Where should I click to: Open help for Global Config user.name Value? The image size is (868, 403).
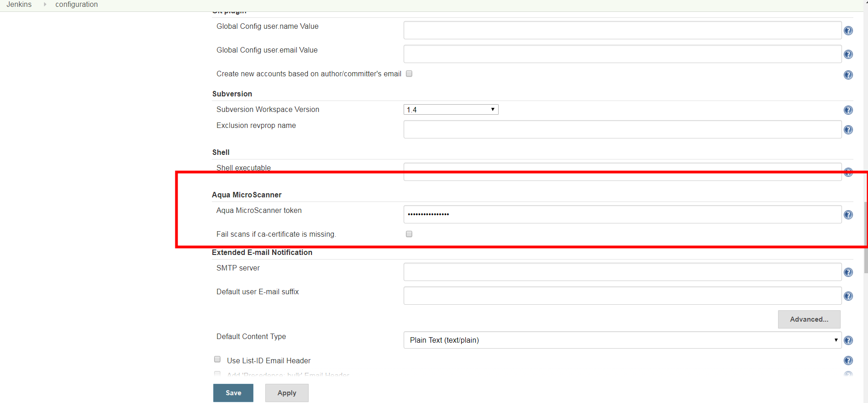click(x=848, y=31)
